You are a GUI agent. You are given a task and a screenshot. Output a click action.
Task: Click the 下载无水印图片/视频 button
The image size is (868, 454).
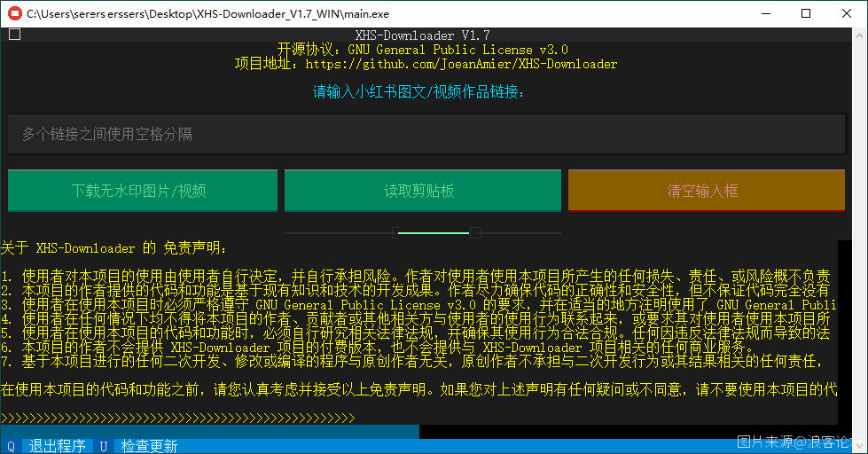pyautogui.click(x=143, y=191)
